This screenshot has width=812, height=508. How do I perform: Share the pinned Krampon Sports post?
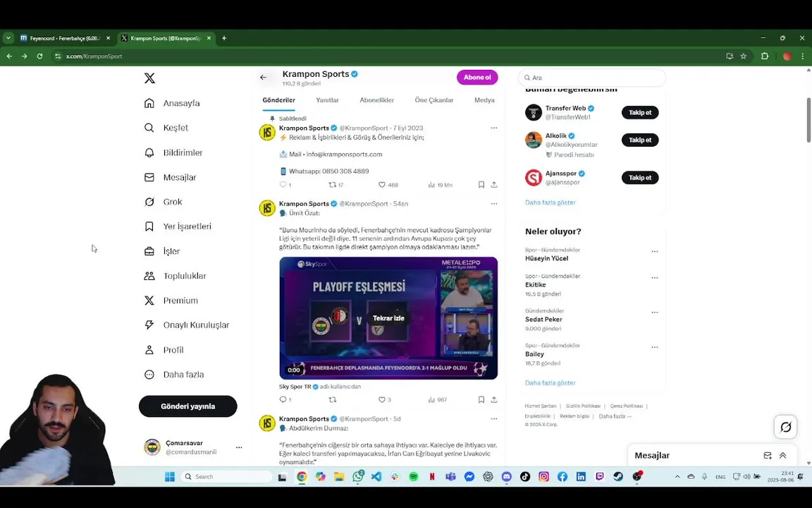pos(494,185)
